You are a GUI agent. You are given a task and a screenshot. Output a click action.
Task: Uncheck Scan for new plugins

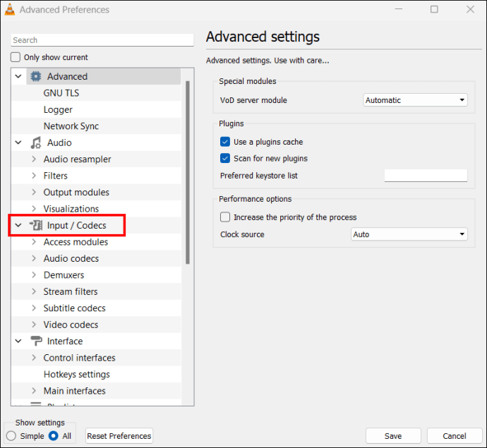(225, 158)
